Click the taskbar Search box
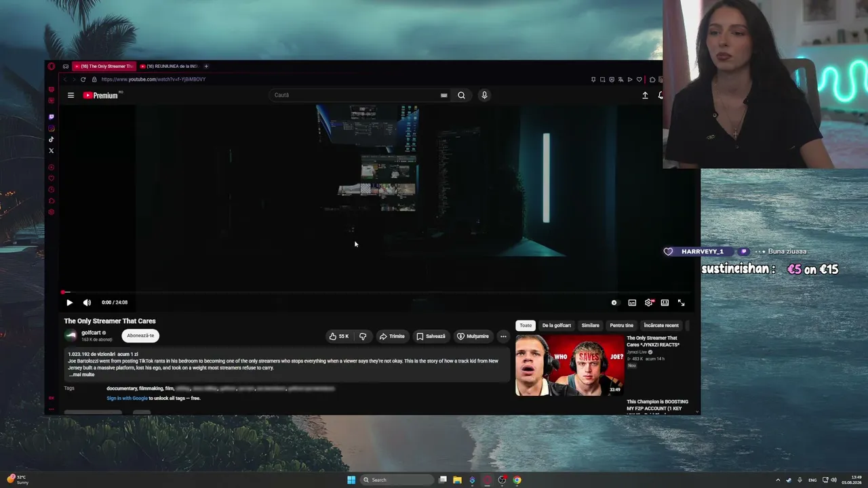The image size is (868, 488). tap(397, 480)
